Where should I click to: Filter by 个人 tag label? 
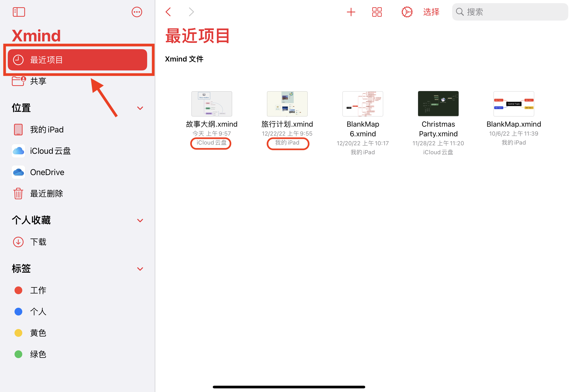click(x=38, y=312)
